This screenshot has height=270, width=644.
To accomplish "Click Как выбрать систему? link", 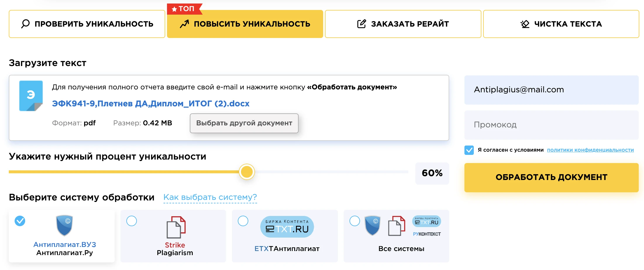I will pos(210,197).
